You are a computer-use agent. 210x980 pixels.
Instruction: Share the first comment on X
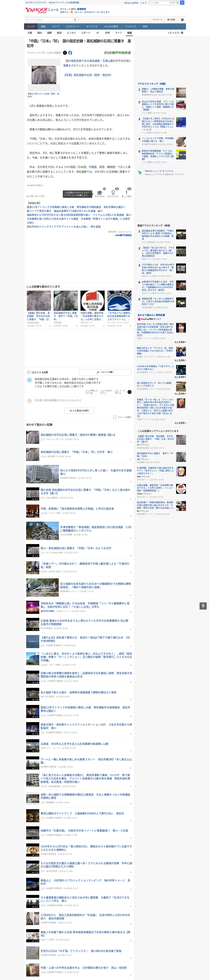click(x=130, y=392)
